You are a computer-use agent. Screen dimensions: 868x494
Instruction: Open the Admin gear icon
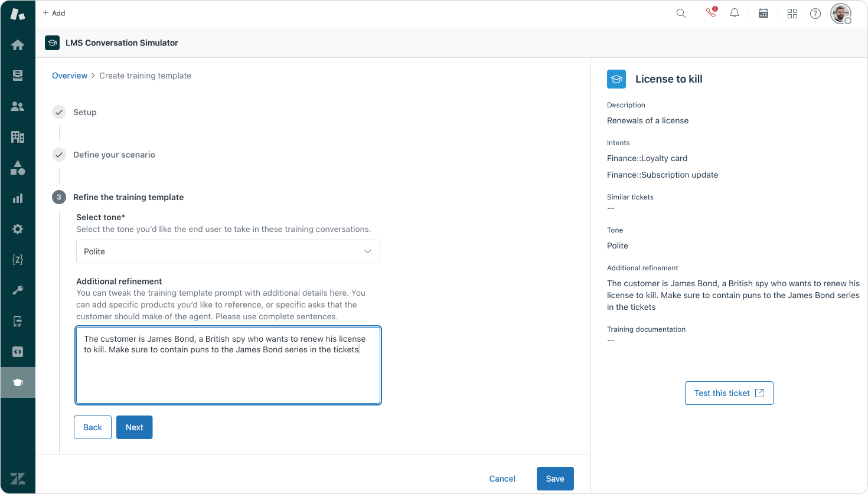coord(18,229)
